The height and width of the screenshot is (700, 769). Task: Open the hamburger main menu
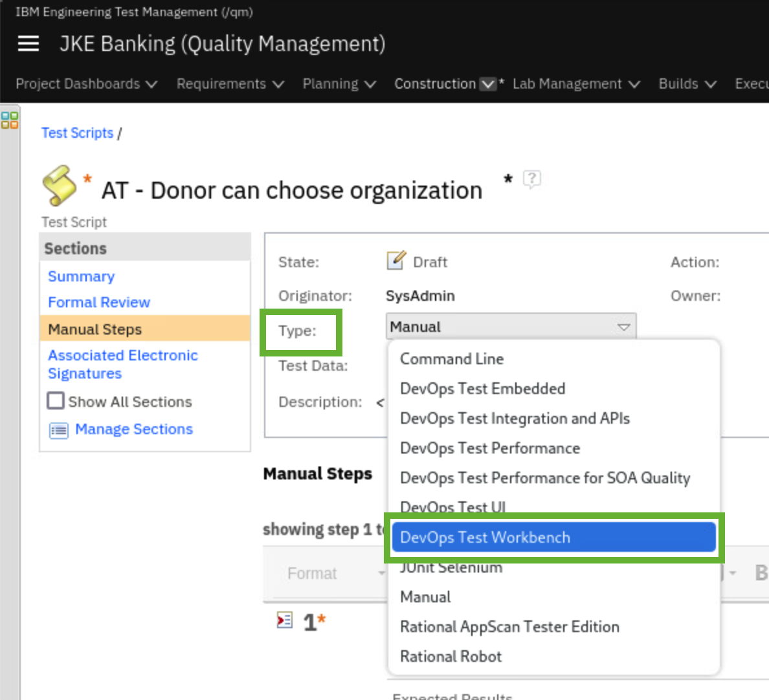pos(28,43)
